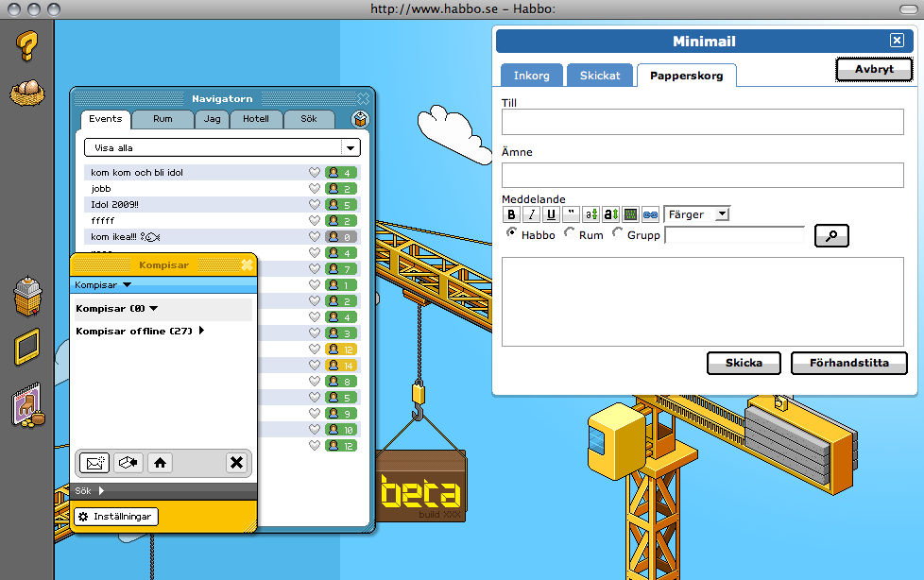Click the search field next to Grupp
The width and height of the screenshot is (924, 580).
(x=735, y=235)
